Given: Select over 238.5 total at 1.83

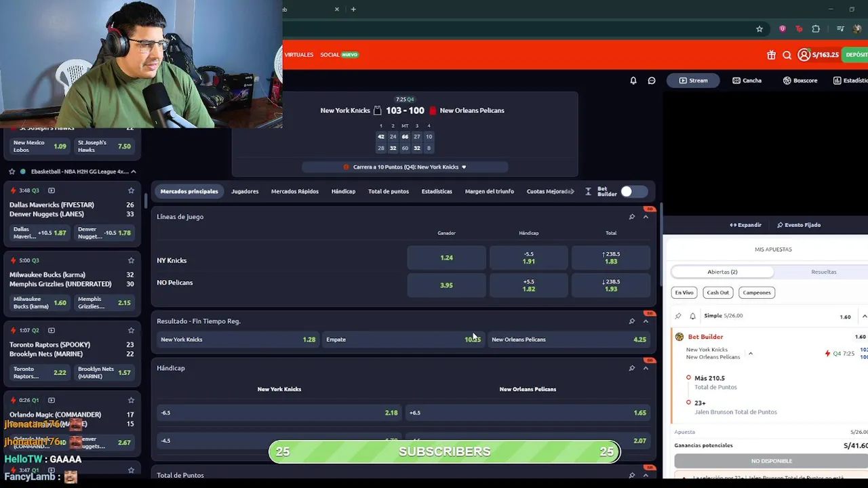Looking at the screenshot, I should [x=611, y=258].
